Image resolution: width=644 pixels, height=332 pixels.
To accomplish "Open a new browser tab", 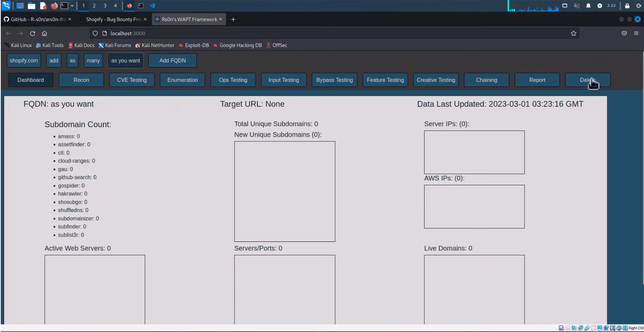I will coord(233,19).
